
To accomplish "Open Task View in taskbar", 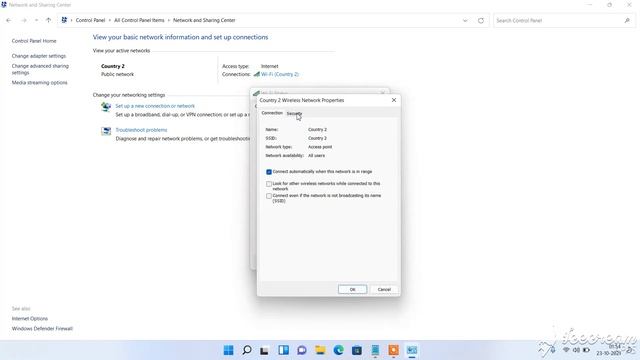I will [264, 350].
